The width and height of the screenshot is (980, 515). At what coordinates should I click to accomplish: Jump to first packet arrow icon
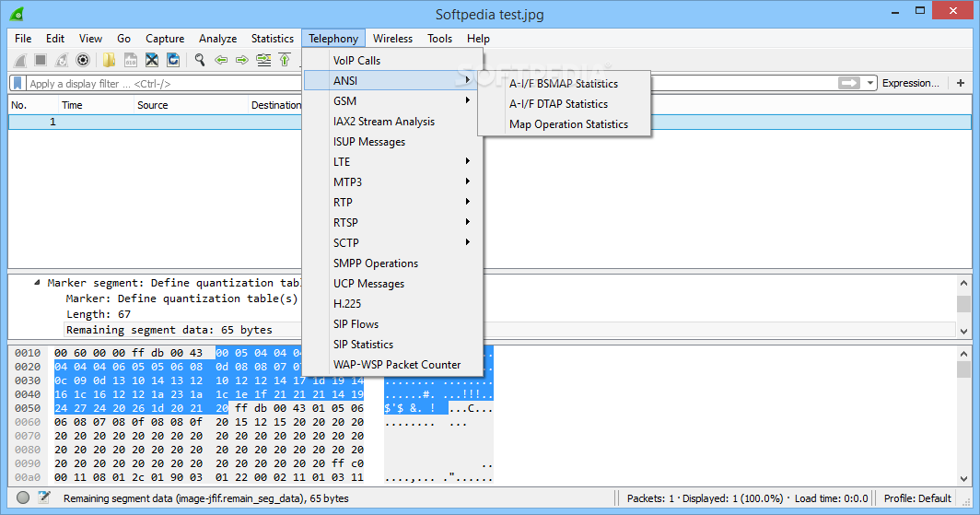click(285, 60)
